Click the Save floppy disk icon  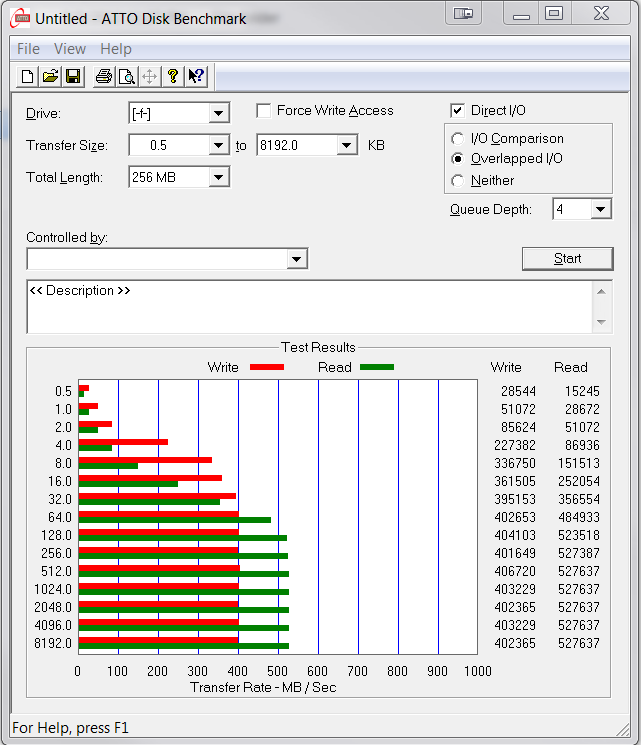[73, 76]
